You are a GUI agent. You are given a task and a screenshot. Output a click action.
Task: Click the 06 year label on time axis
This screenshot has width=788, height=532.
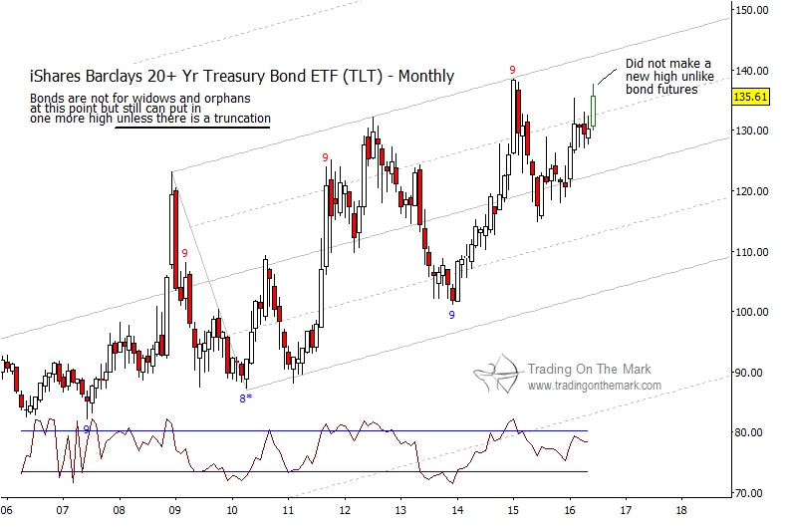coord(6,510)
